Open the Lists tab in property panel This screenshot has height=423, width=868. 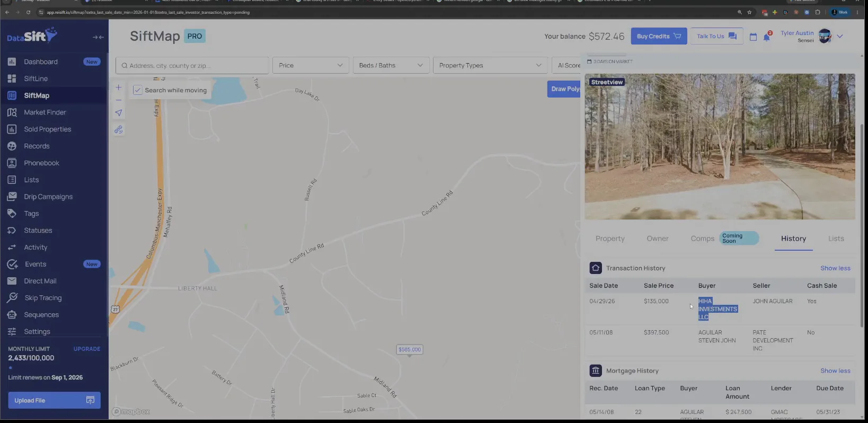coord(836,239)
